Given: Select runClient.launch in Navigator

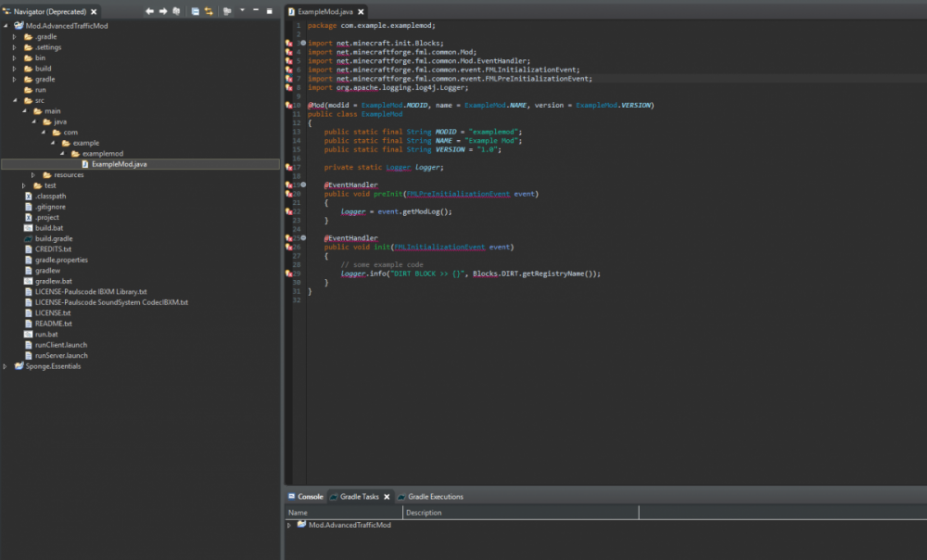Looking at the screenshot, I should click(60, 345).
